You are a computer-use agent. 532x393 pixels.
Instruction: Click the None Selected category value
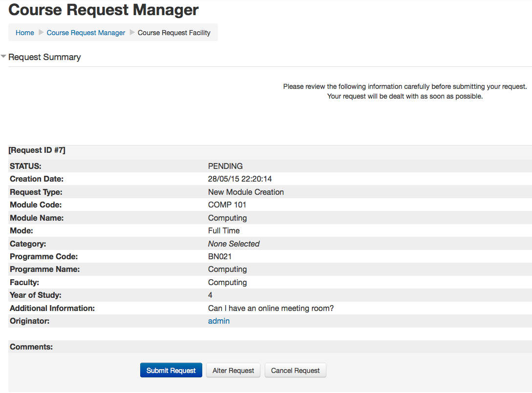pyautogui.click(x=234, y=244)
